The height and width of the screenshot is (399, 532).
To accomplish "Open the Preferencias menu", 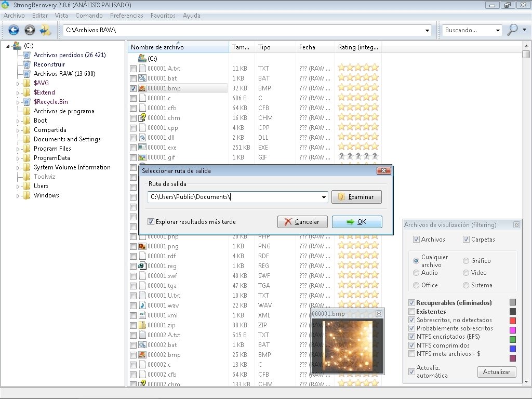I will 127,16.
